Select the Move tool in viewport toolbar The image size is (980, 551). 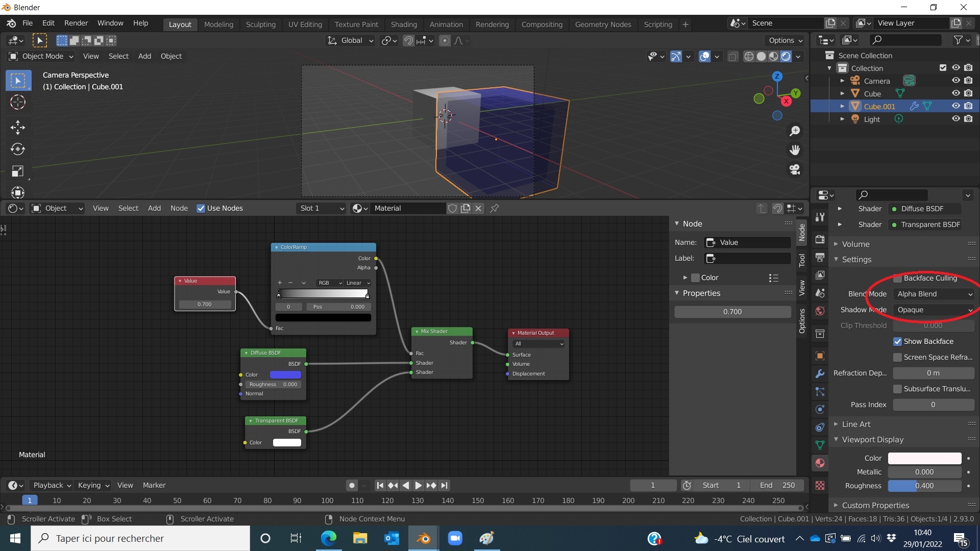click(18, 127)
